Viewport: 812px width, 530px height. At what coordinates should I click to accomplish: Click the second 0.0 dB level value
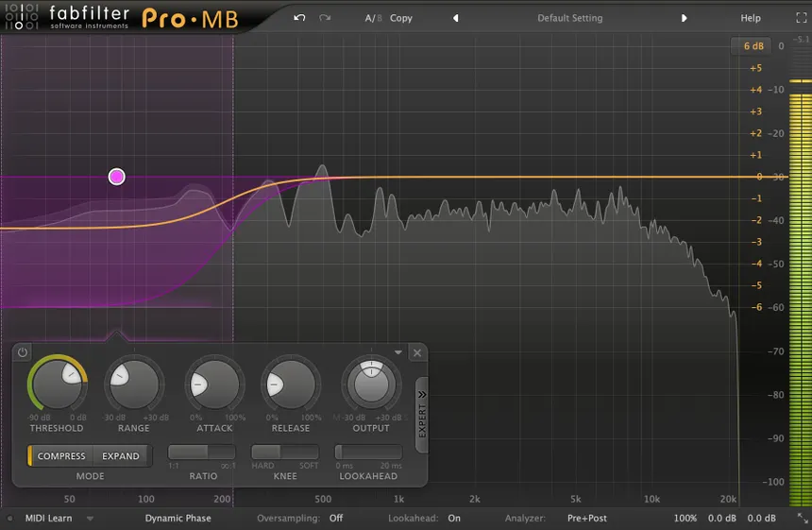point(761,518)
